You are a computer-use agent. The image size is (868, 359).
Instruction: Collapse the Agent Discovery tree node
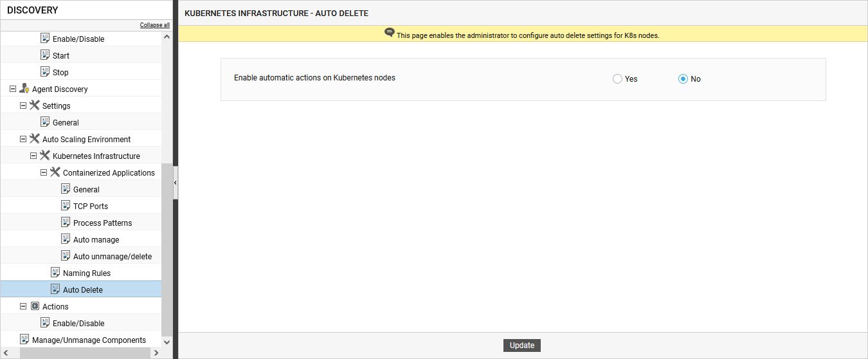tap(13, 89)
